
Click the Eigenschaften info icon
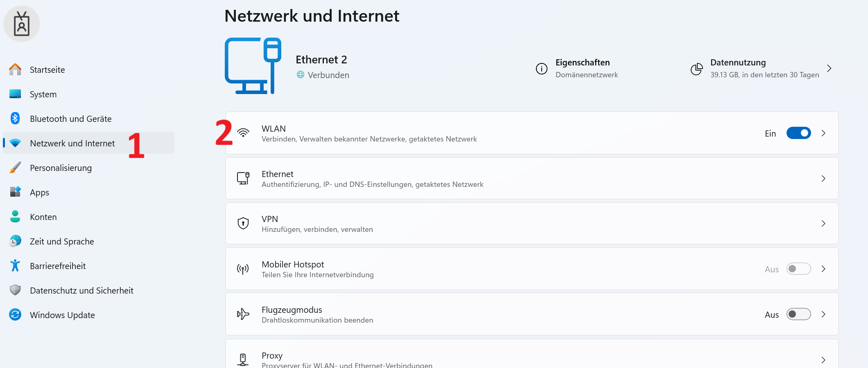click(x=541, y=69)
